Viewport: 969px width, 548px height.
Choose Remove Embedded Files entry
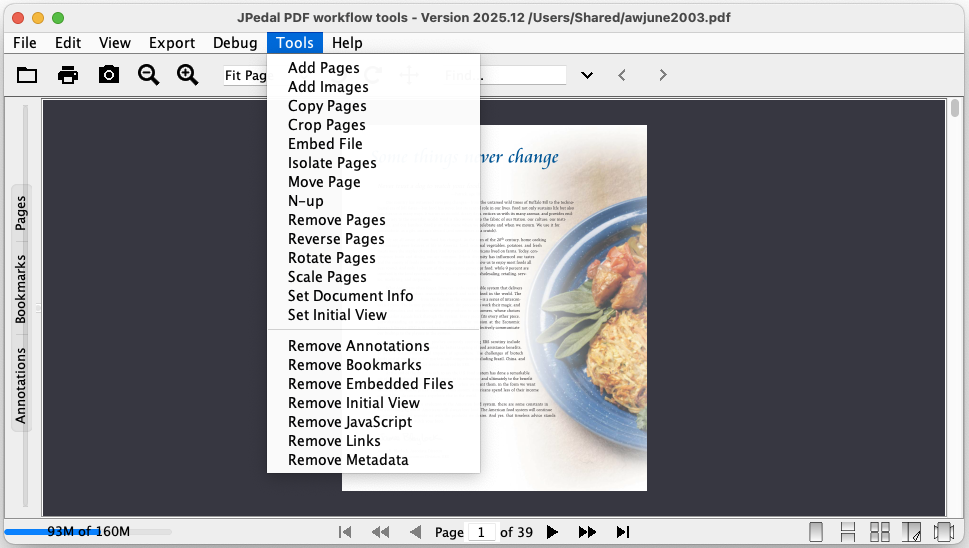(x=373, y=384)
